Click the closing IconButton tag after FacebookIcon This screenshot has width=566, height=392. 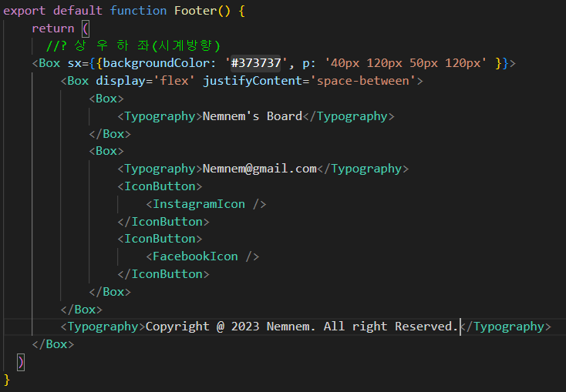coord(163,274)
